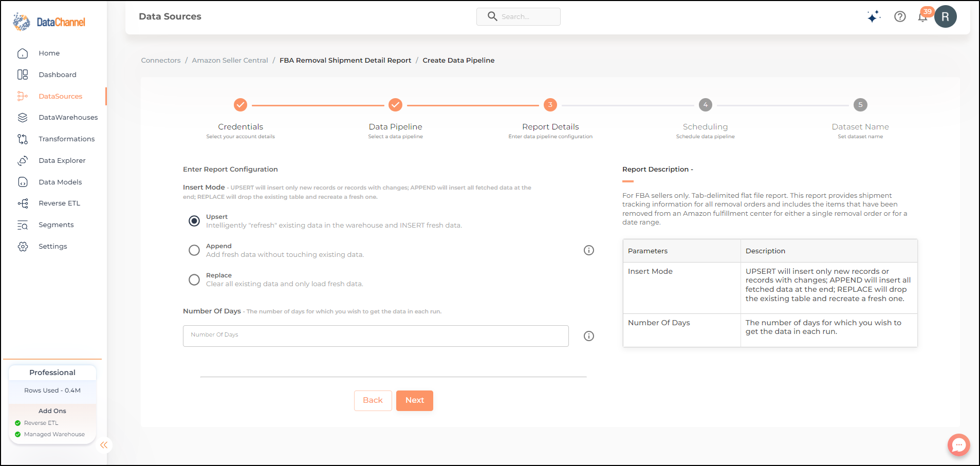This screenshot has width=980, height=466.
Task: Click 'Enter Report Configuration' heading
Action: [230, 169]
